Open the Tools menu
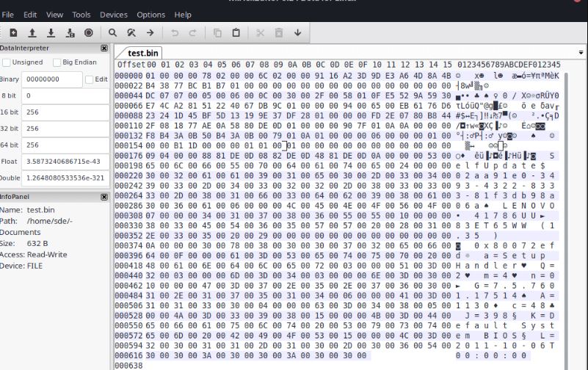This screenshot has width=588, height=370. [x=81, y=15]
